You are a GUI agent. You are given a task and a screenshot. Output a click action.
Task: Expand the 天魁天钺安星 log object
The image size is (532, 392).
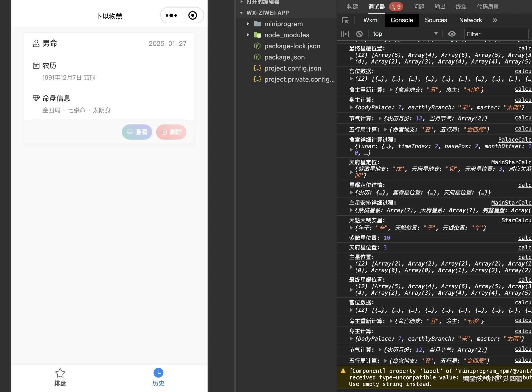pos(351,228)
